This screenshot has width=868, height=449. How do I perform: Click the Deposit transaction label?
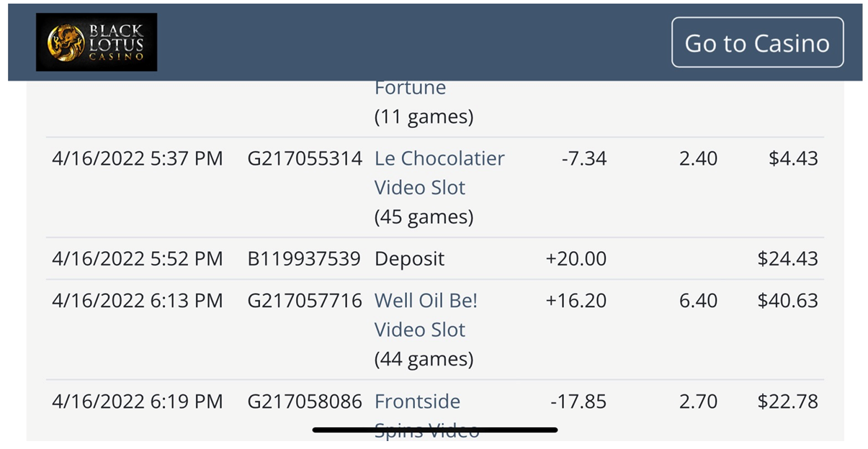coord(409,259)
